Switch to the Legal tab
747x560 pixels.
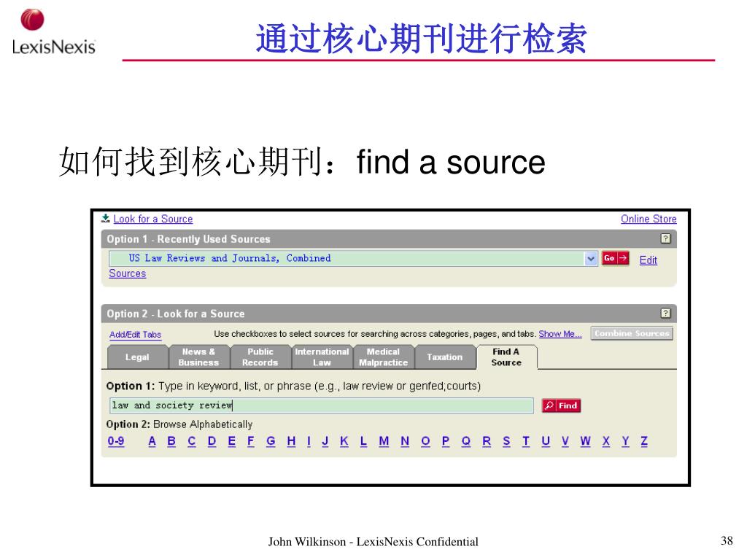pyautogui.click(x=137, y=357)
